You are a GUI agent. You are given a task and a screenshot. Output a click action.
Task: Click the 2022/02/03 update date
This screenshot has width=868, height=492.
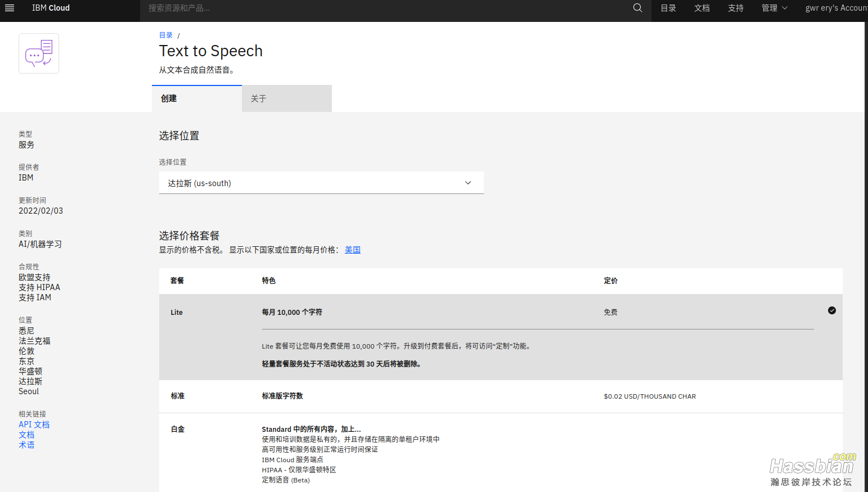coord(41,211)
